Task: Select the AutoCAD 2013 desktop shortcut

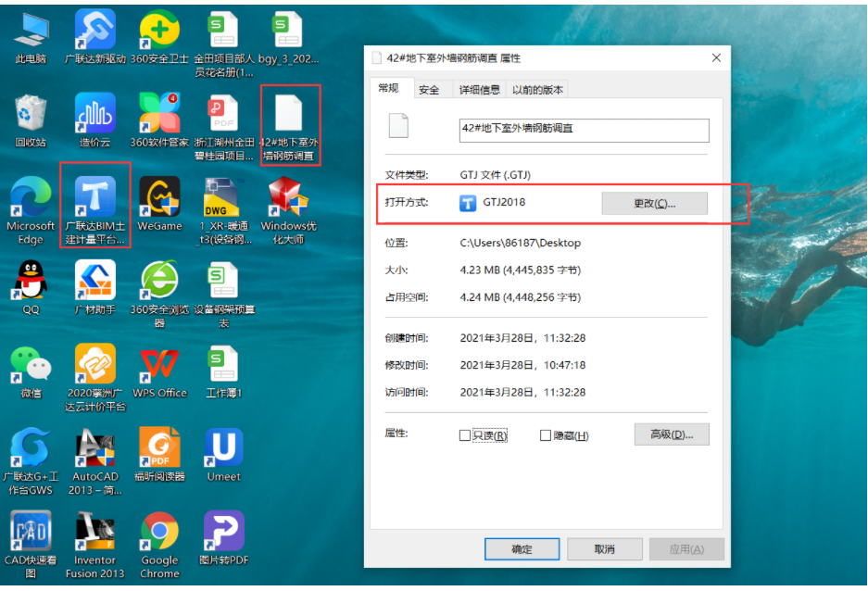Action: [95, 461]
